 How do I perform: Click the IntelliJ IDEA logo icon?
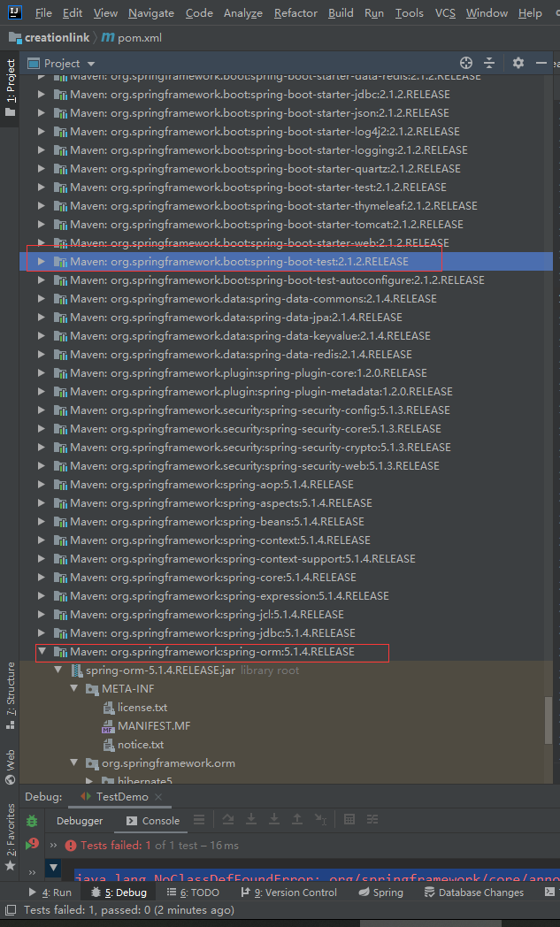(15, 11)
